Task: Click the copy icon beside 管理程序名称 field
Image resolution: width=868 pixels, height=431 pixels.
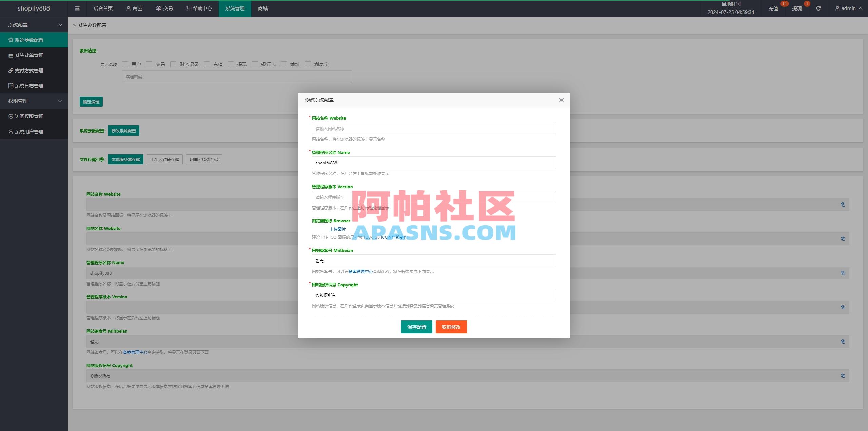Action: click(x=843, y=273)
